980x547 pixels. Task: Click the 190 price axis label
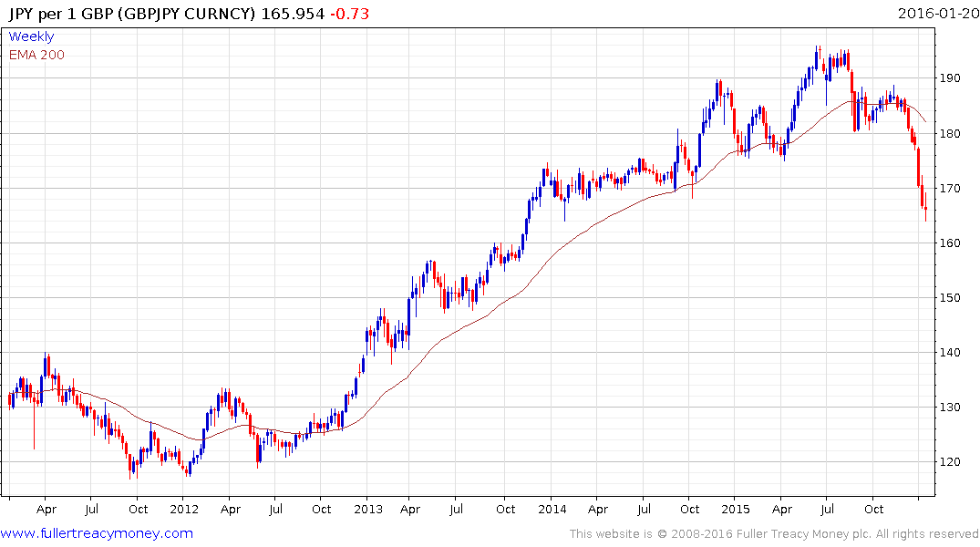pyautogui.click(x=950, y=78)
